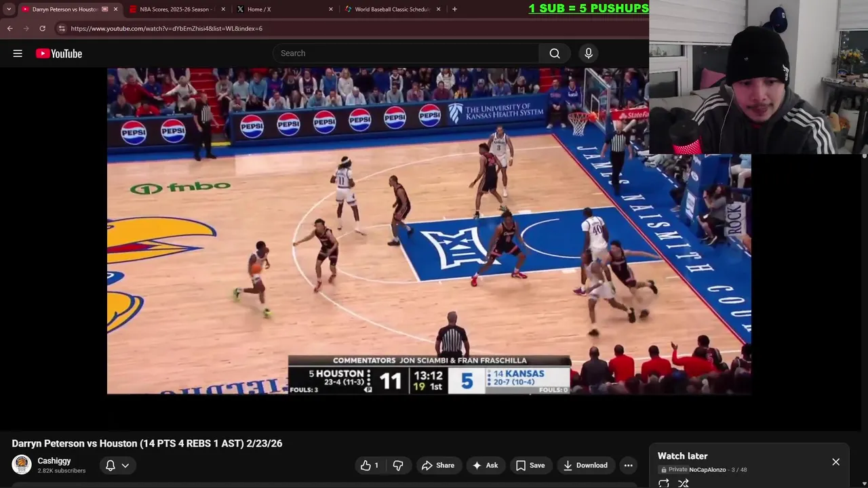This screenshot has height=488, width=868.
Task: Toggle shuffle playlist
Action: pos(684,483)
